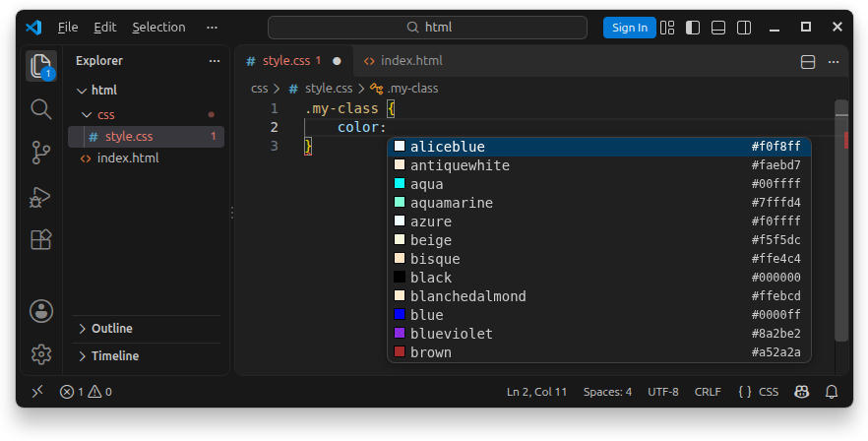Split the editor using the layout icon
Screen dimensions: 868x441
(808, 61)
